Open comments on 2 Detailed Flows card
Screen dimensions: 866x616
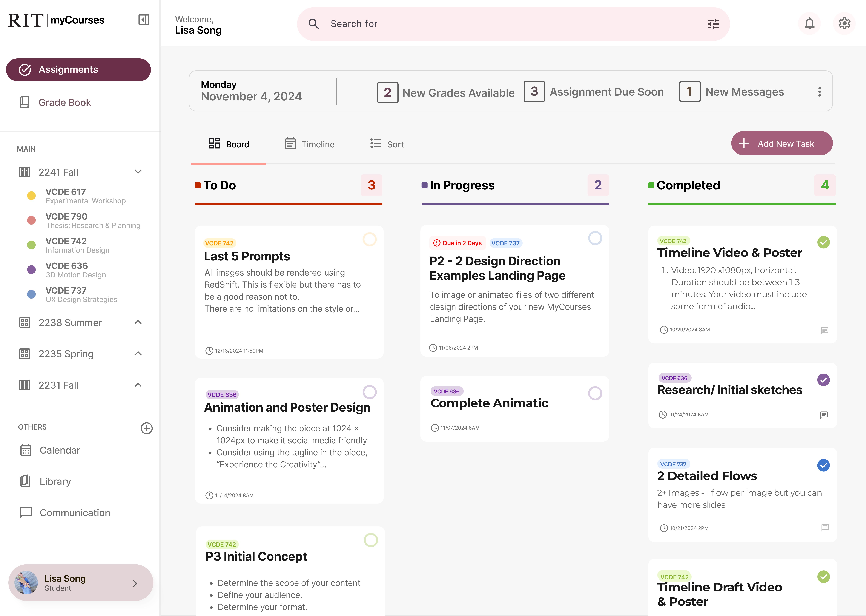825,528
